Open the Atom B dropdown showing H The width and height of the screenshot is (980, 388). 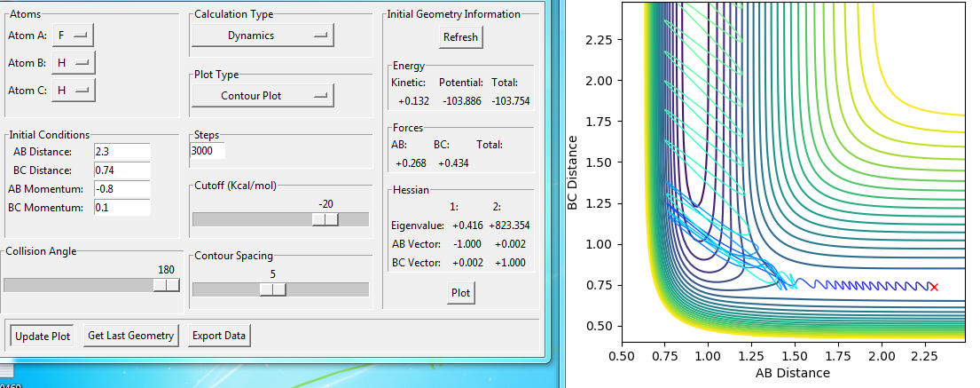(72, 63)
